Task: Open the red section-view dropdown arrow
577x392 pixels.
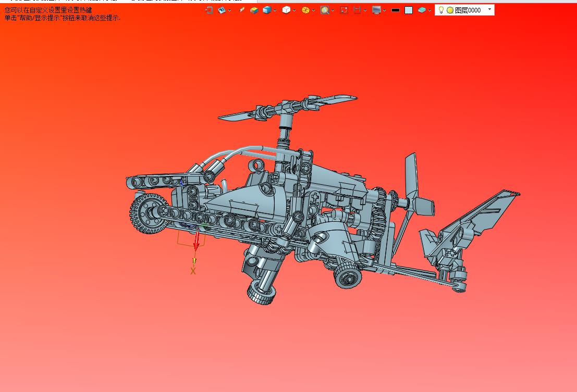Action: pyautogui.click(x=365, y=10)
